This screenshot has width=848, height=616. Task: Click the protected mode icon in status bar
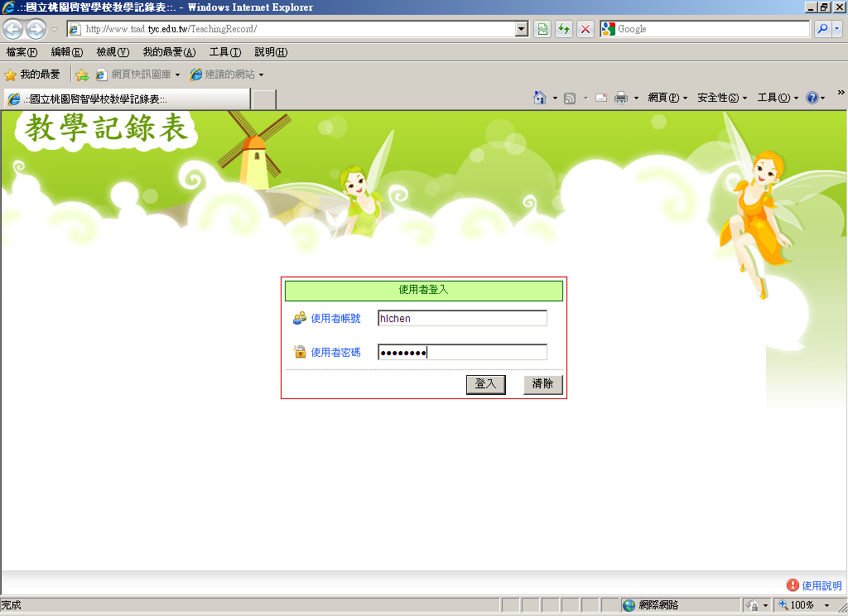coord(752,605)
